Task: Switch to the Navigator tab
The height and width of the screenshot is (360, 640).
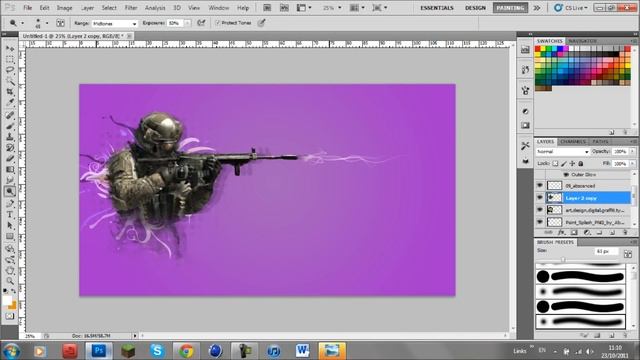Action: click(x=582, y=41)
